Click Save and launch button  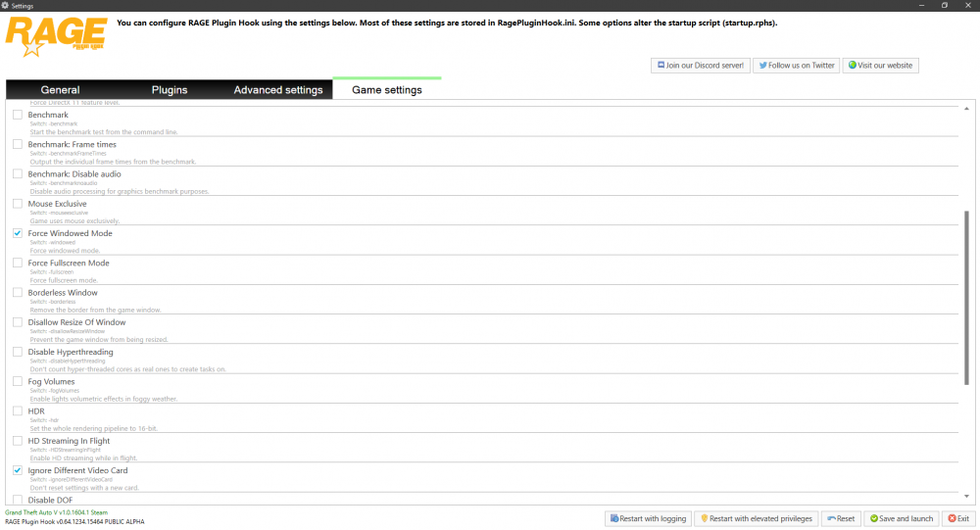tap(902, 518)
